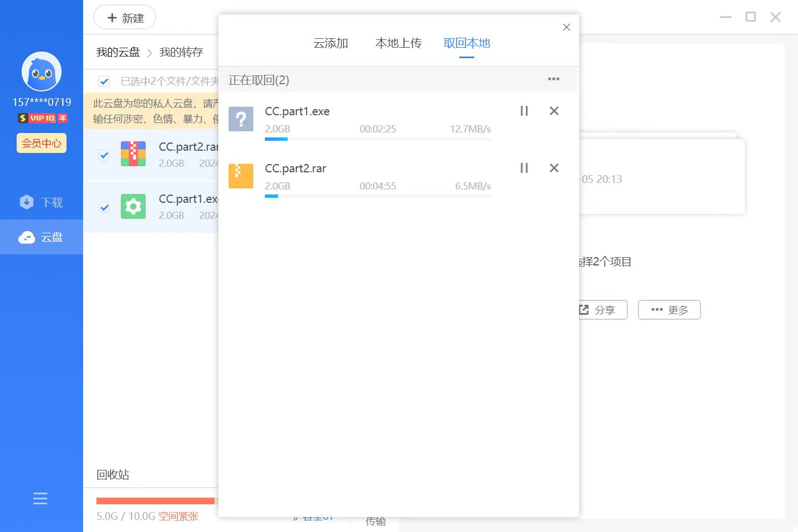Click the 正在取回(2) header text

click(x=259, y=80)
